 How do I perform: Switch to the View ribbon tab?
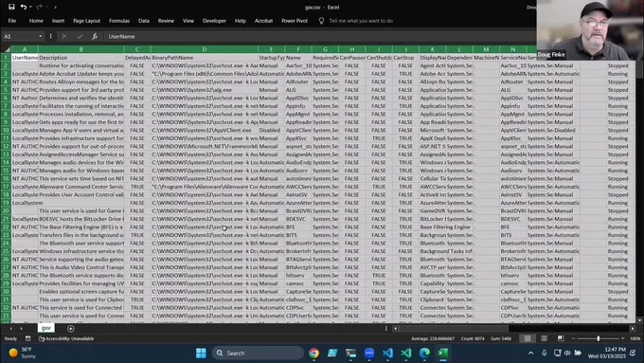click(188, 21)
